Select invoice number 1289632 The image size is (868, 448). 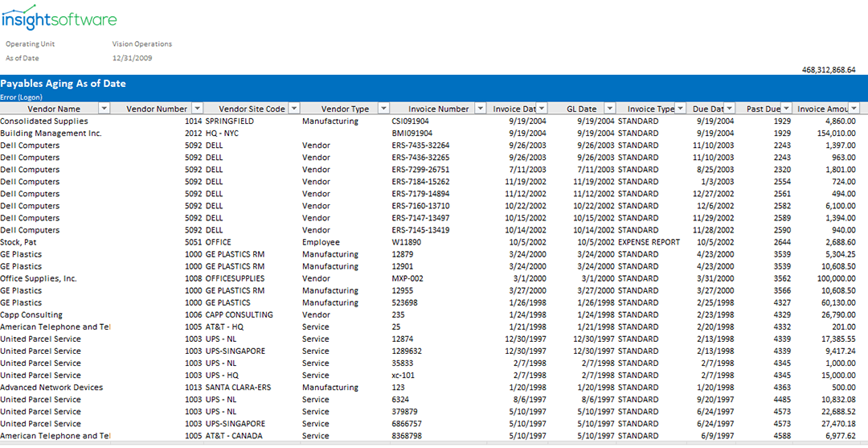tap(407, 351)
